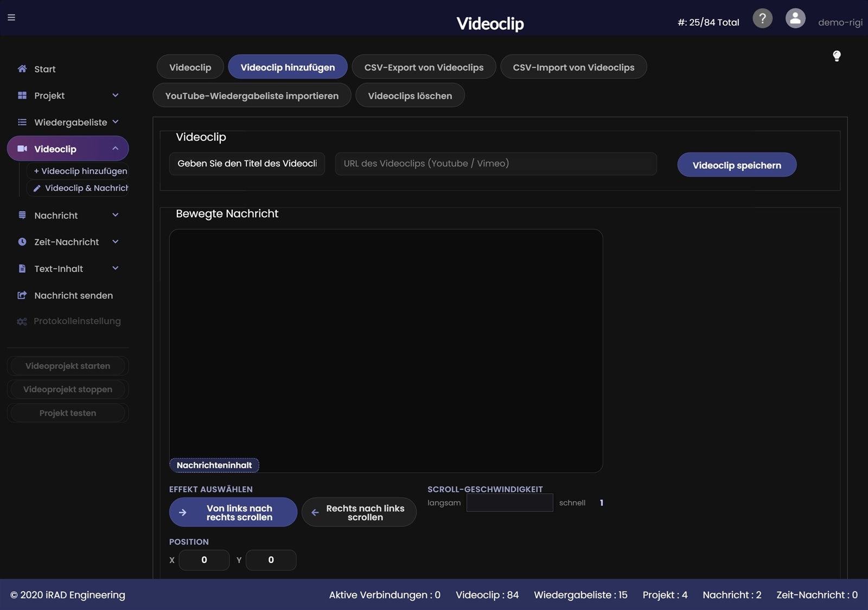Click the pencil icon beside Videoclip & Nachricht
The image size is (868, 610).
point(37,188)
